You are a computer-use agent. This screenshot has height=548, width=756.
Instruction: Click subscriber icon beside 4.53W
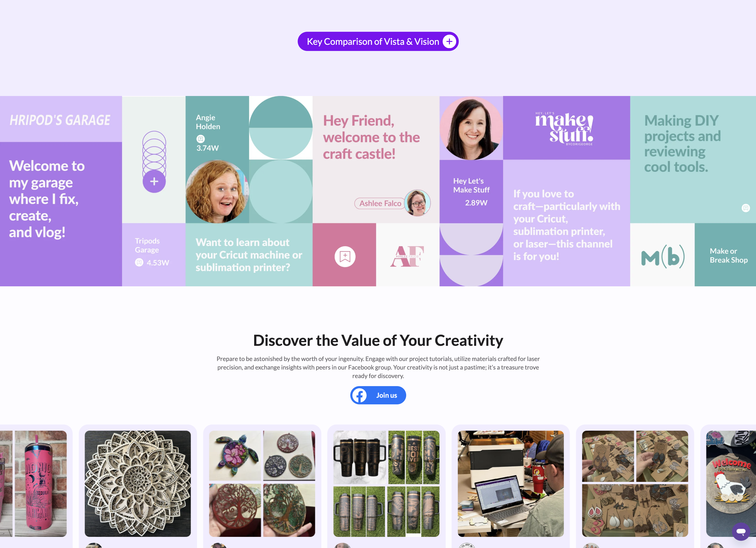point(139,262)
